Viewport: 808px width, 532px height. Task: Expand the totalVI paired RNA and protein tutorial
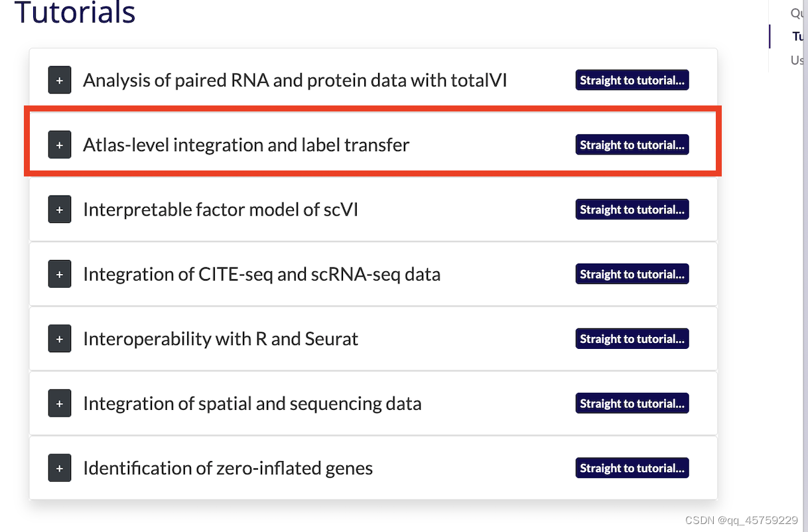point(60,80)
